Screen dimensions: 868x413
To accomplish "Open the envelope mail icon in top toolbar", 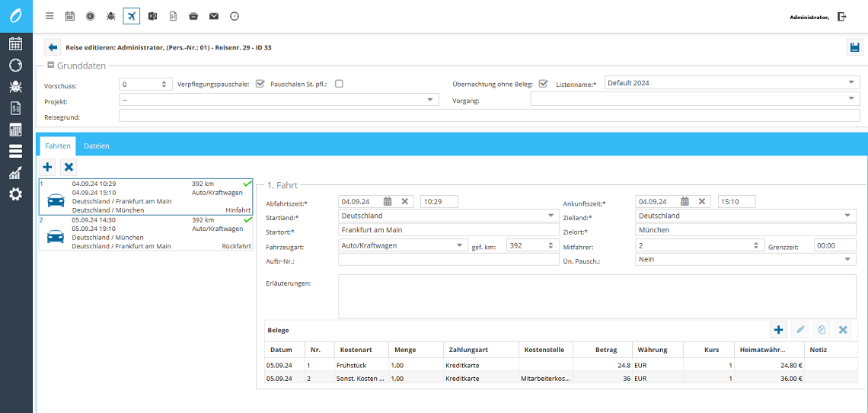I will (x=214, y=16).
